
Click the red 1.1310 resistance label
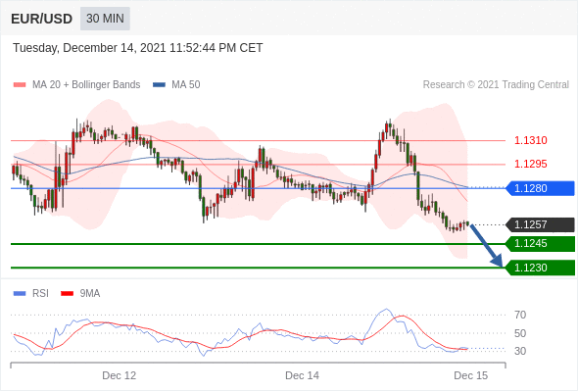coord(530,140)
